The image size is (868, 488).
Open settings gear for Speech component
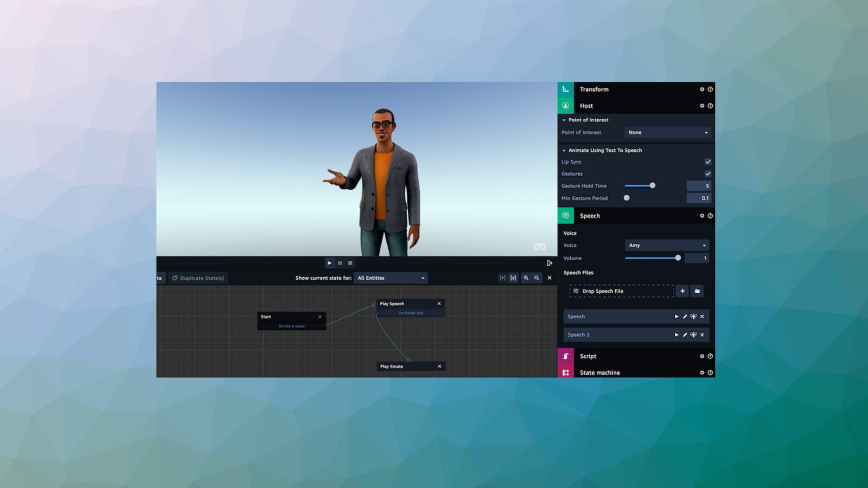pyautogui.click(x=702, y=216)
